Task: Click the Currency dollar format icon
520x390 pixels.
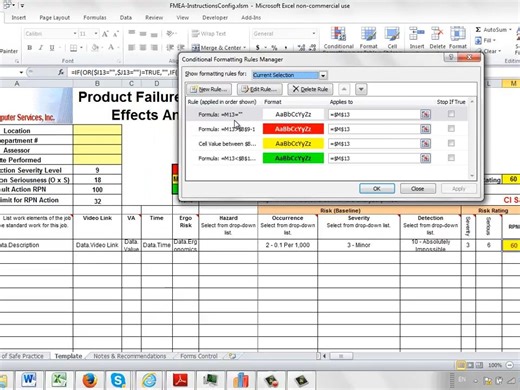Action: 258,48
